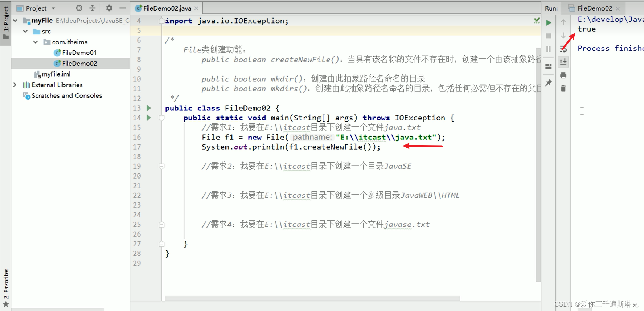Select the External Libraries label
The height and width of the screenshot is (311, 644).
coord(57,85)
